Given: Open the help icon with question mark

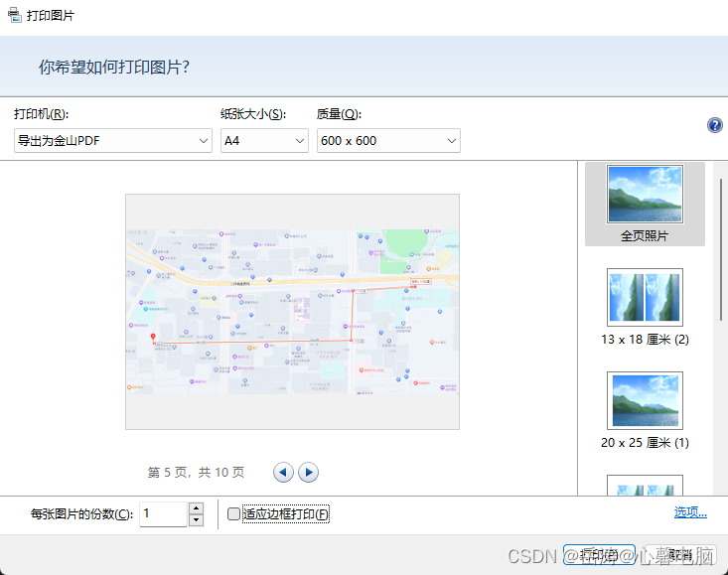Looking at the screenshot, I should click(x=714, y=125).
